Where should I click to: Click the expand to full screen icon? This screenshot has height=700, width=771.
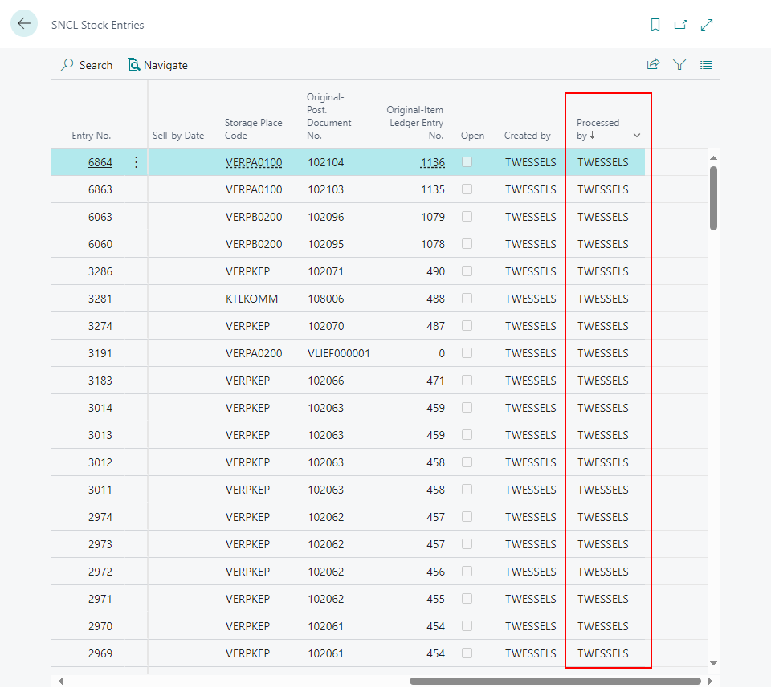[x=707, y=25]
